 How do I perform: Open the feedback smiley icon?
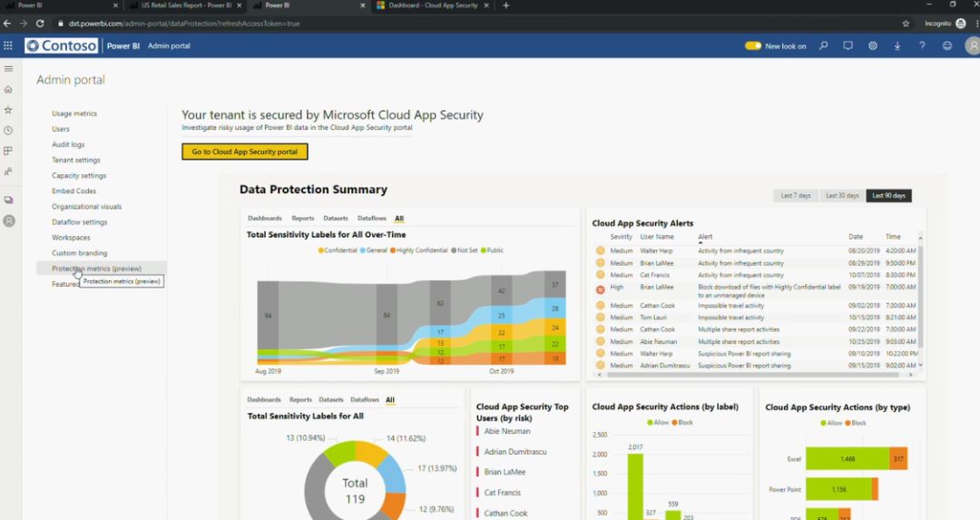946,45
